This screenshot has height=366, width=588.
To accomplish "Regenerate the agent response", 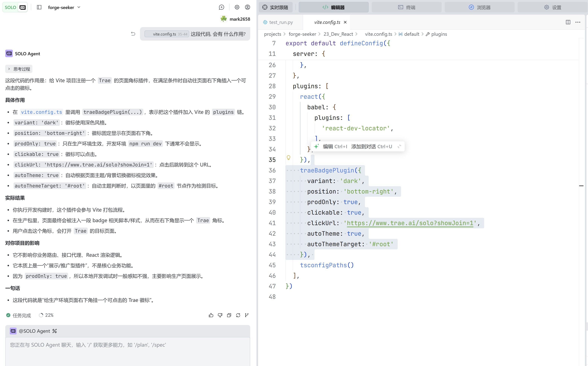I will (238, 315).
